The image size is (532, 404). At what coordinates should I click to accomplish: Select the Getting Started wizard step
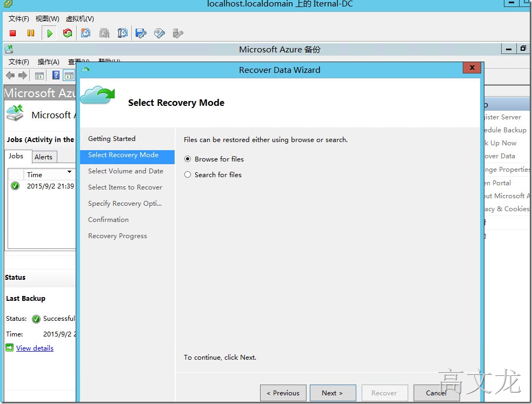pyautogui.click(x=111, y=139)
